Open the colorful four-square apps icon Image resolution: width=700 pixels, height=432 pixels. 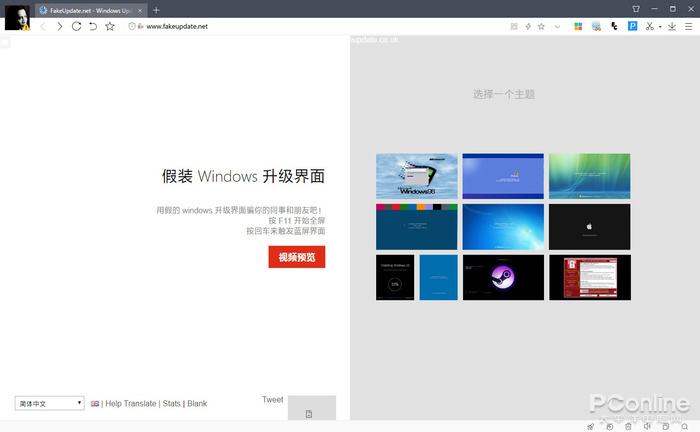click(x=578, y=26)
